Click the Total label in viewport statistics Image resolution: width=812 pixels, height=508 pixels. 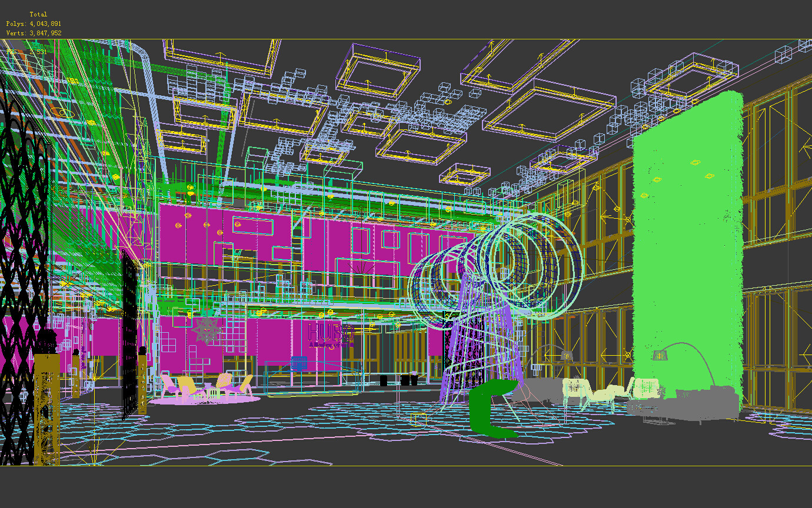click(38, 14)
